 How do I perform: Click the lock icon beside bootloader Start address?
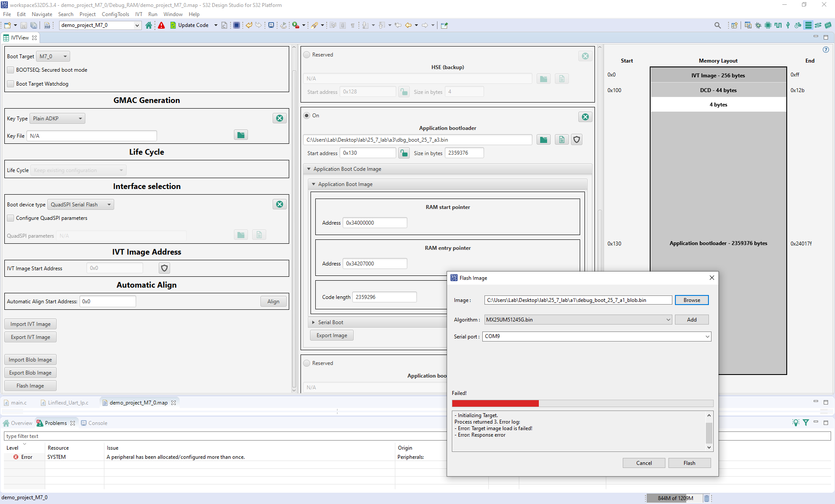pyautogui.click(x=404, y=153)
